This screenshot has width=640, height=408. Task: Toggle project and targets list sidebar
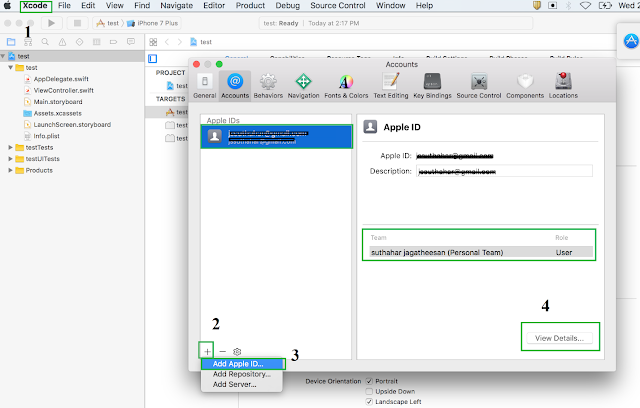click(153, 59)
